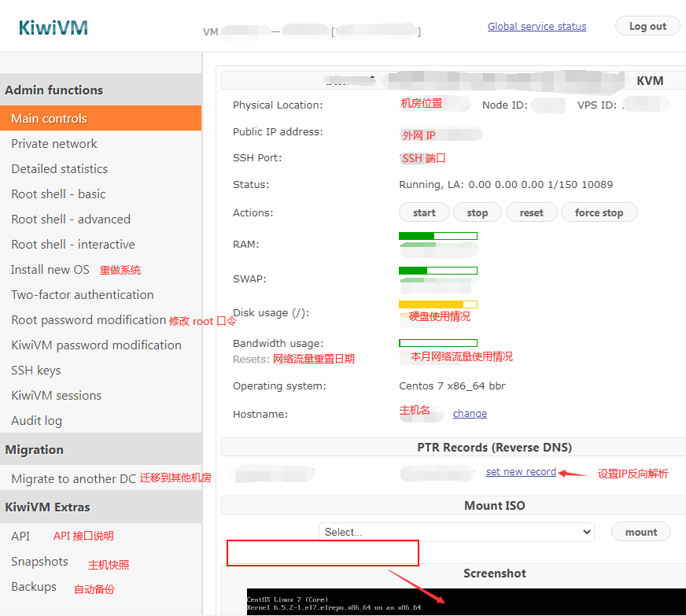Open the Audit log
686x616 pixels.
coord(37,421)
